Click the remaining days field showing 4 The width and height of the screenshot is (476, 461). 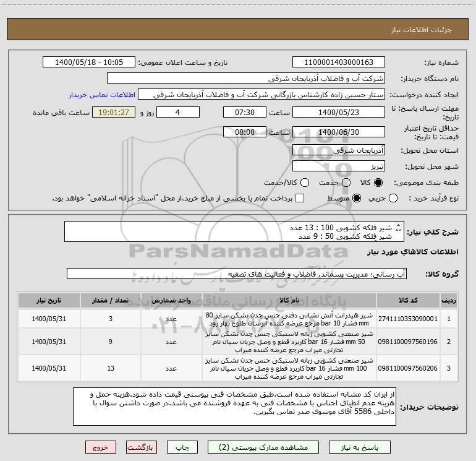coord(178,113)
